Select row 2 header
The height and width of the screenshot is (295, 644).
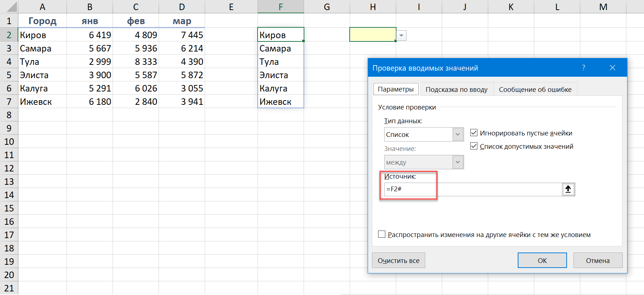[9, 35]
